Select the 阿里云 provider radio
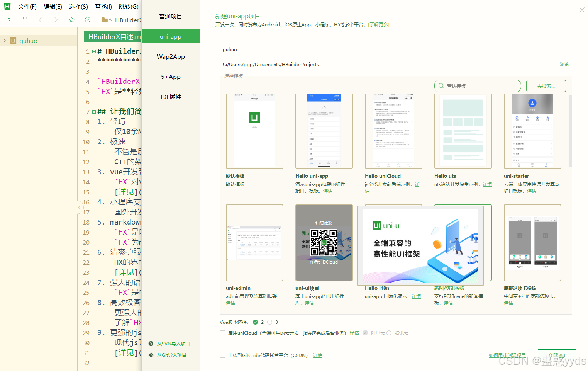588x371 pixels. (x=365, y=333)
